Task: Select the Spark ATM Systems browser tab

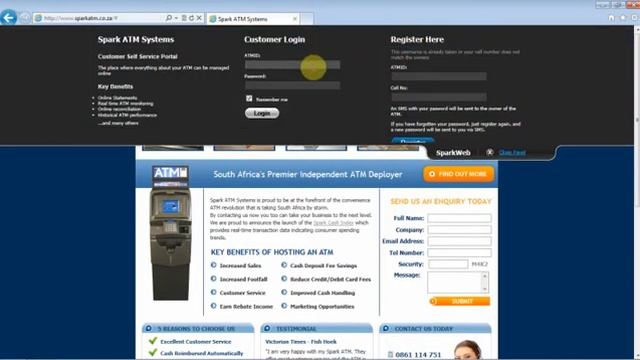Action: click(x=252, y=19)
